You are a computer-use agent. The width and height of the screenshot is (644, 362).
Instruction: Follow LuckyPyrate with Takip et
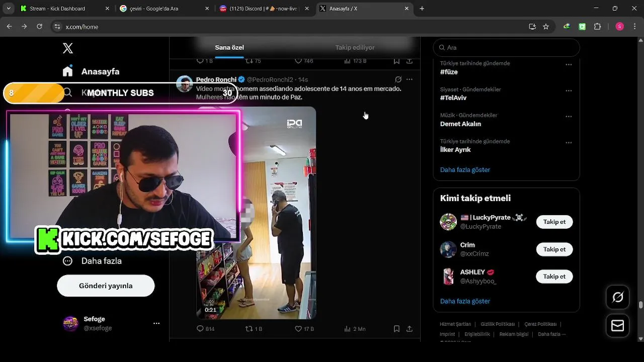click(x=554, y=222)
